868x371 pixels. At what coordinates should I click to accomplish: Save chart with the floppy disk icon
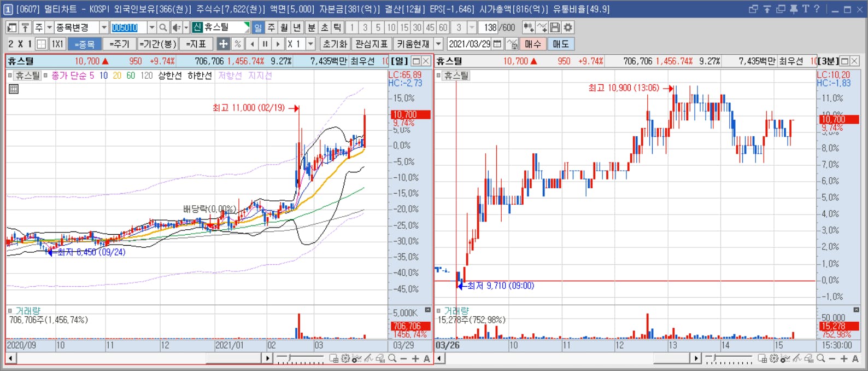(555, 27)
